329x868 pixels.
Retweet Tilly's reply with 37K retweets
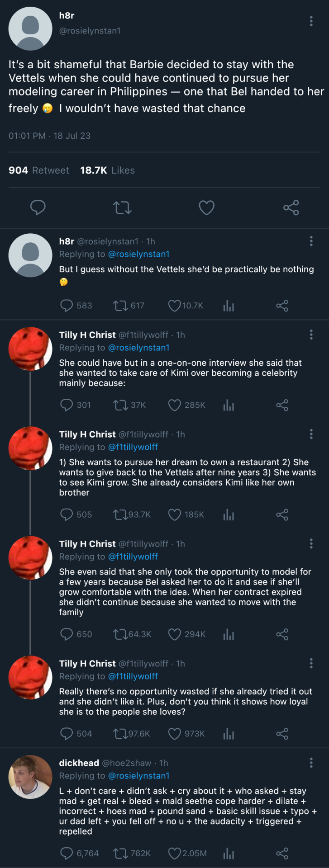point(121,405)
